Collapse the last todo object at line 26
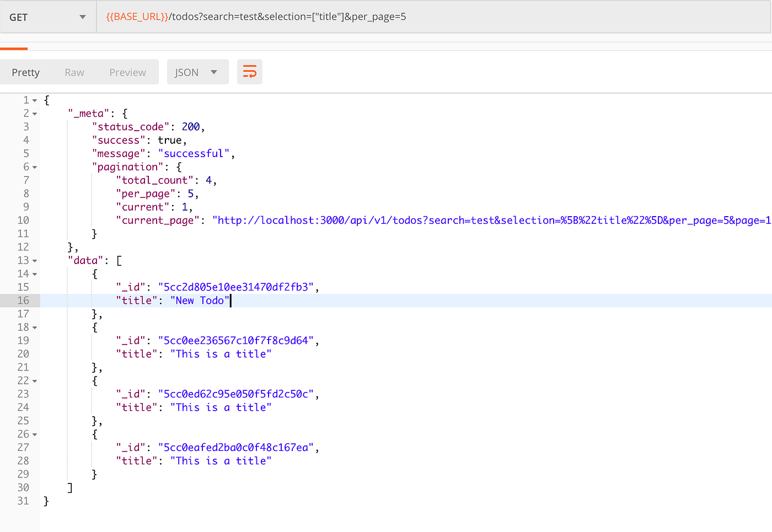 pyautogui.click(x=34, y=434)
